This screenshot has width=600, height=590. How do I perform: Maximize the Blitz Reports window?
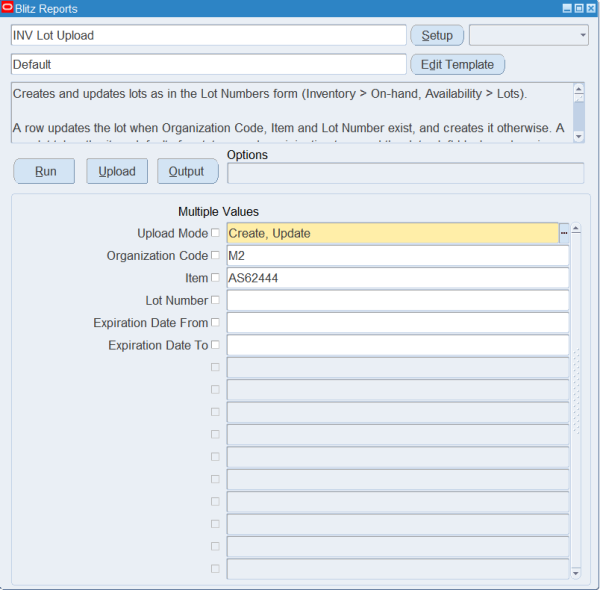(579, 8)
